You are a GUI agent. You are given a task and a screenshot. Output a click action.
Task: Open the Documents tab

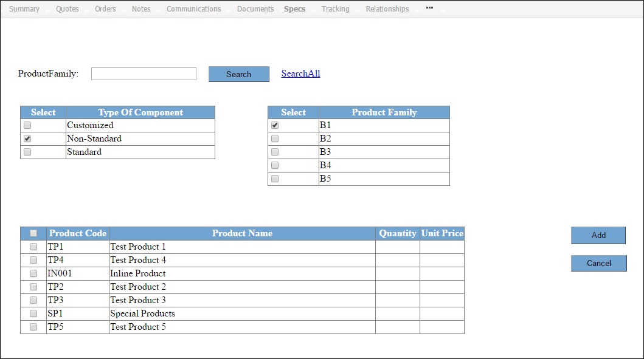coord(255,9)
